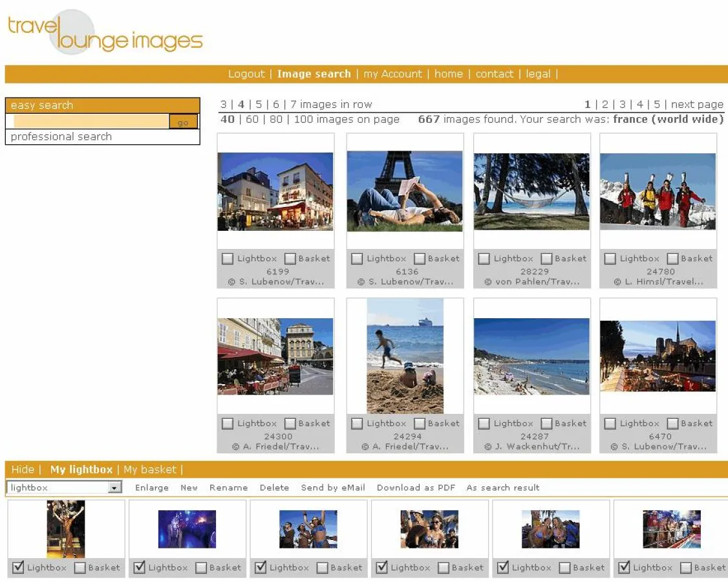
Task: Open the contact page
Action: pyautogui.click(x=495, y=74)
